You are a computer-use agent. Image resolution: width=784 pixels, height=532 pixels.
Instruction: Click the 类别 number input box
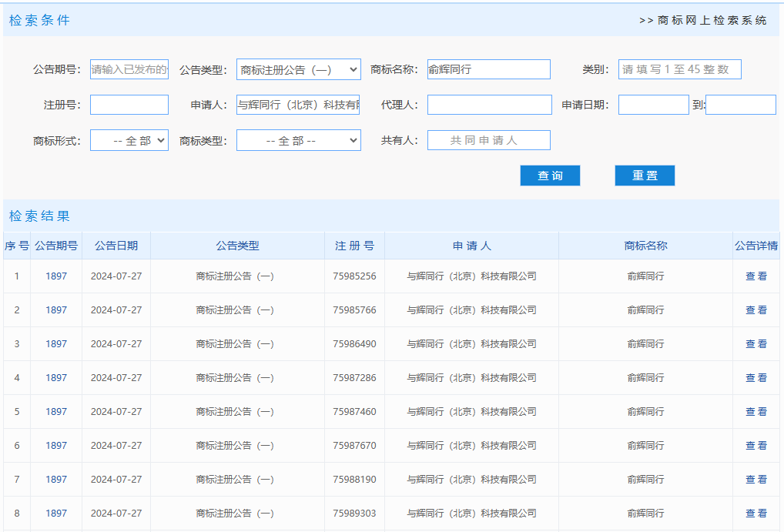pos(679,69)
